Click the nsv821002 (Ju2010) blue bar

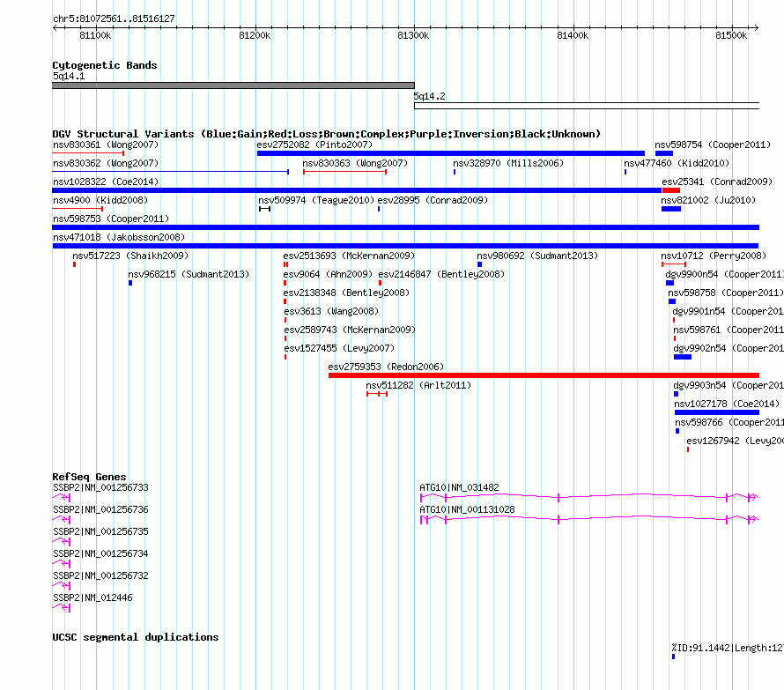click(x=671, y=209)
